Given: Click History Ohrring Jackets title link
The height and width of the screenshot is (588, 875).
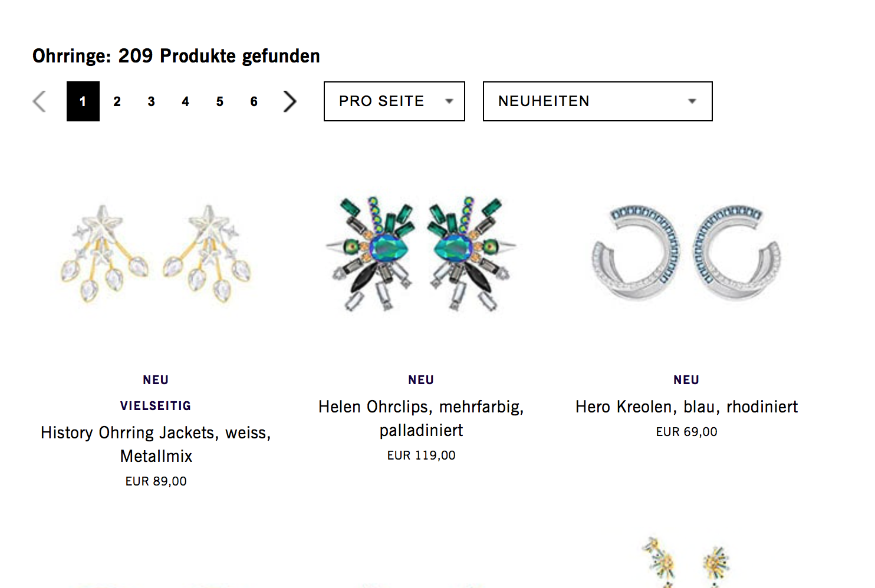Looking at the screenshot, I should tap(156, 444).
